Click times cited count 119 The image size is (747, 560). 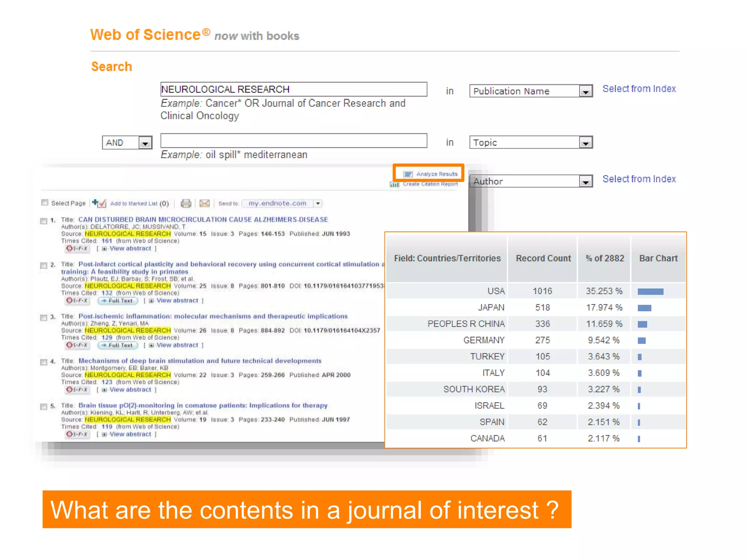107,427
